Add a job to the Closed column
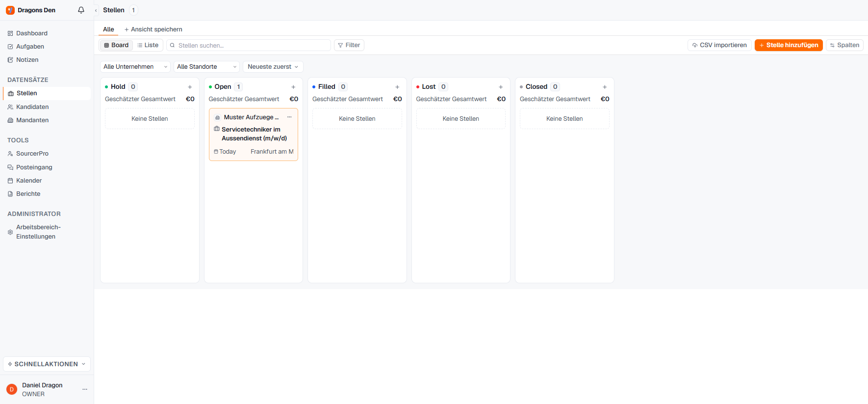 (605, 87)
